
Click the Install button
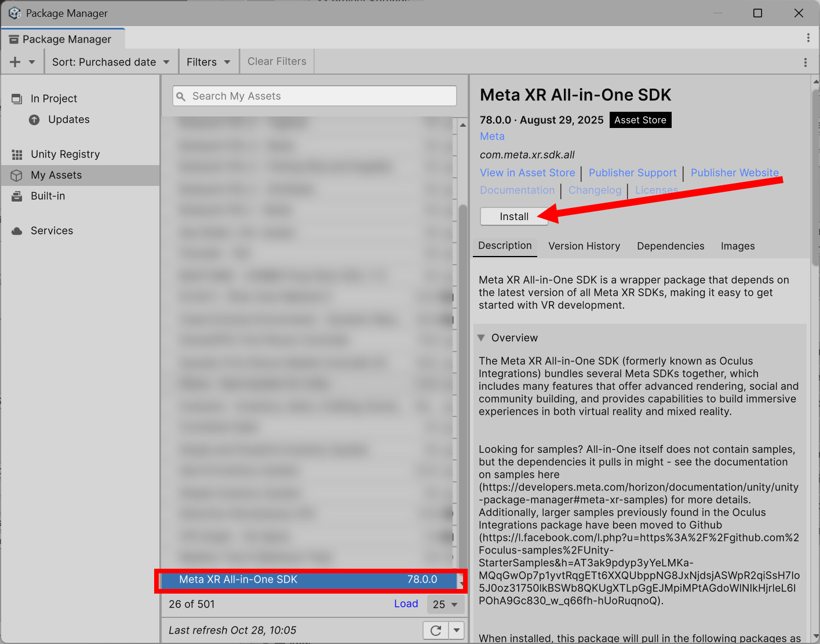(514, 217)
